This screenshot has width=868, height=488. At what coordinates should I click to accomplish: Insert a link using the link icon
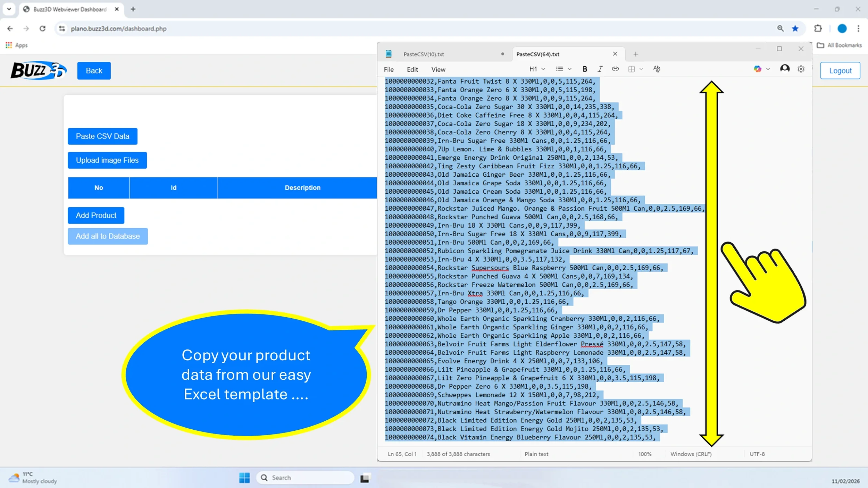tap(615, 69)
